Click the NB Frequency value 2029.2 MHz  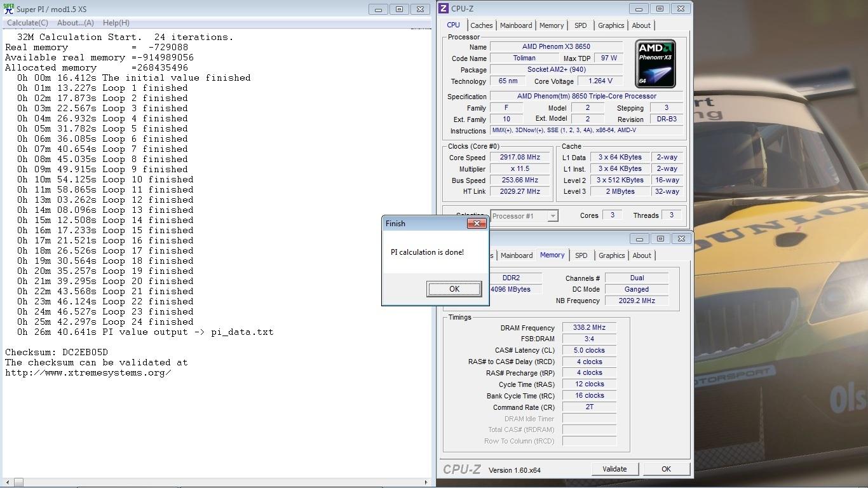[x=637, y=301]
